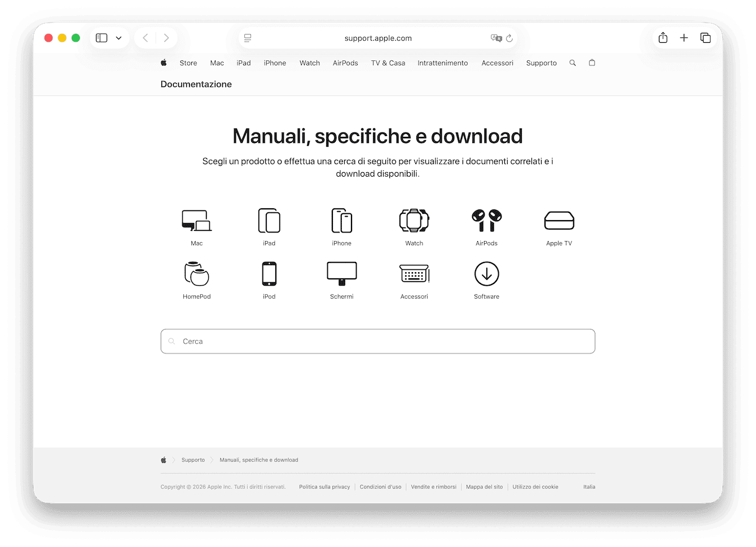Open the Intrattenimento menu item
Image resolution: width=756 pixels, height=547 pixels.
point(443,63)
